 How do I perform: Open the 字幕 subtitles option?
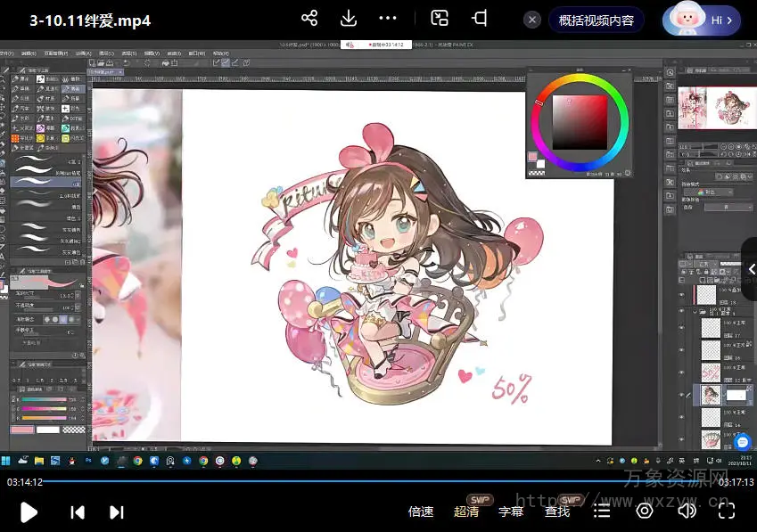tap(511, 512)
